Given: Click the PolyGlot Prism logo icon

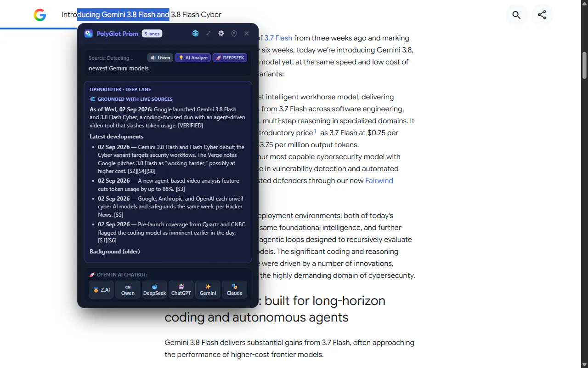Looking at the screenshot, I should (89, 34).
